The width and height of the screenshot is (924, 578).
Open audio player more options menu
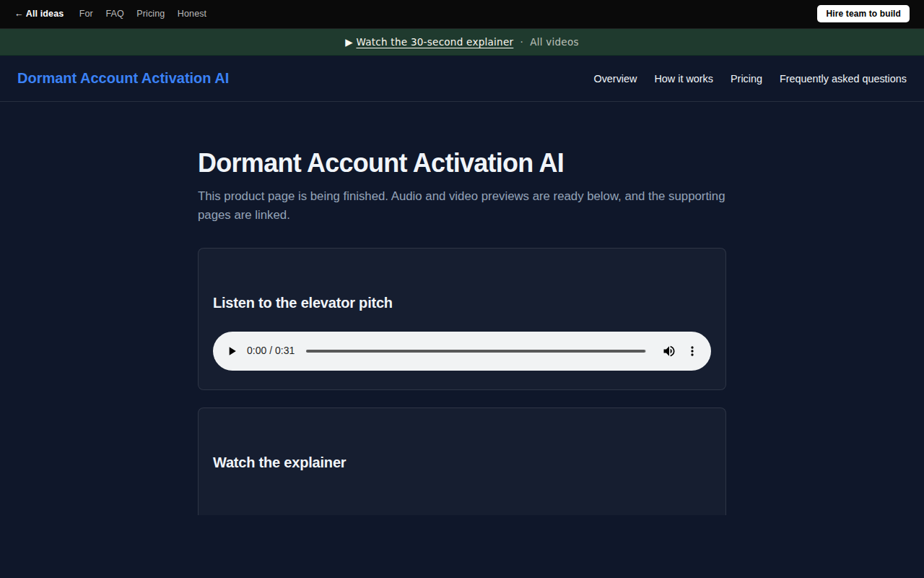pos(692,351)
